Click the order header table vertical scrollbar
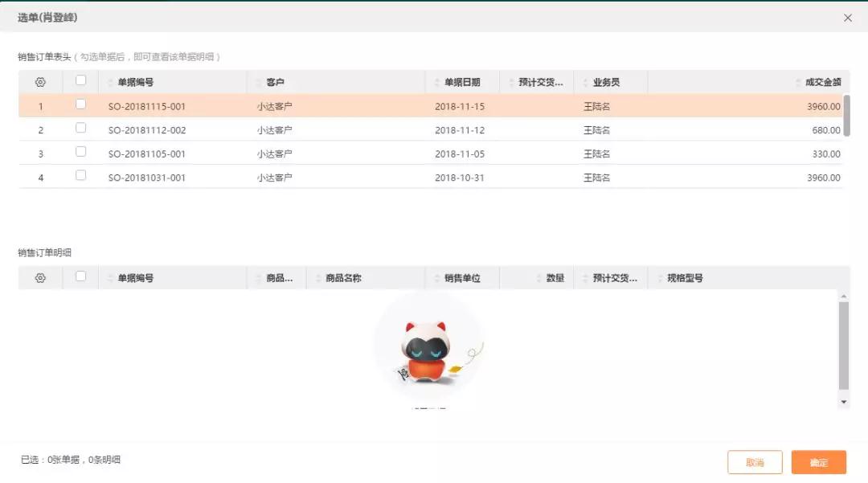The height and width of the screenshot is (483, 868). click(x=846, y=117)
